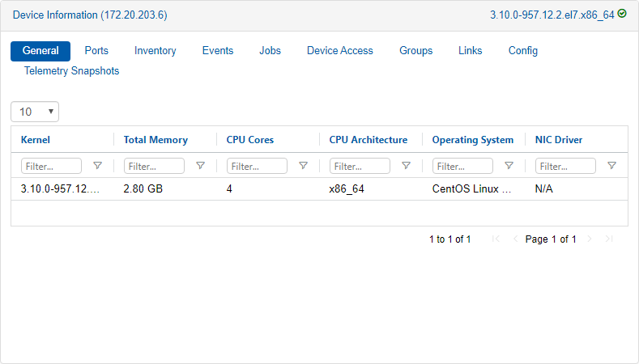This screenshot has width=639, height=364.
Task: Open the Inventory tab
Action: [155, 51]
